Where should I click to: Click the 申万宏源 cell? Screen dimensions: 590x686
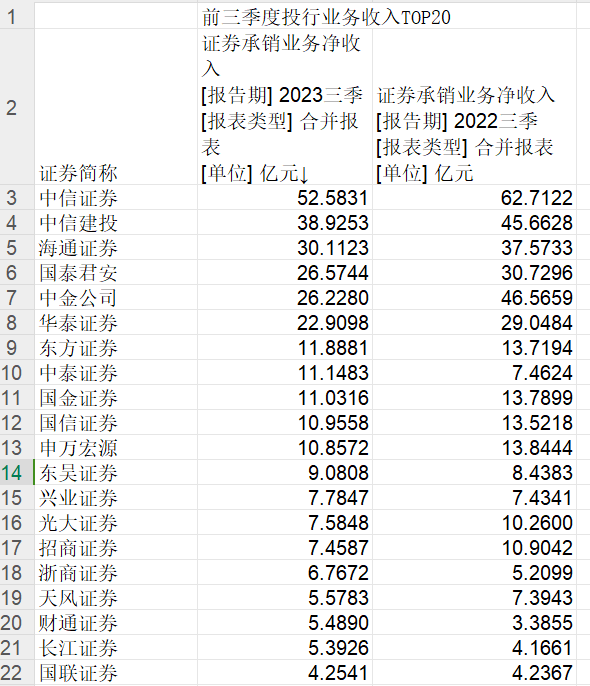pos(116,448)
